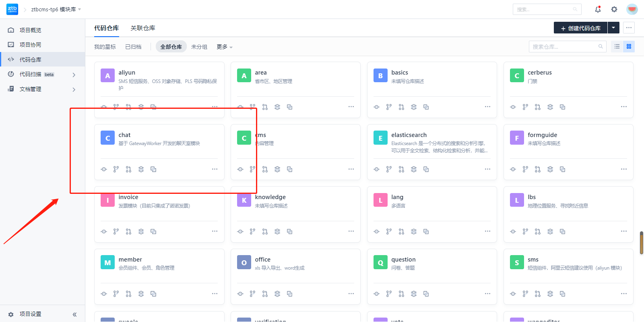
Task: View branches icon on office card
Action: click(x=252, y=294)
